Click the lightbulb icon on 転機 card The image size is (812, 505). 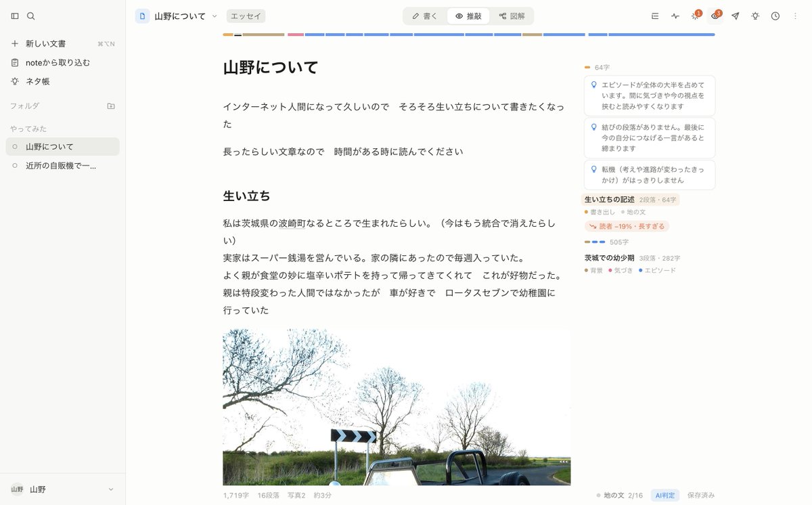pos(593,169)
